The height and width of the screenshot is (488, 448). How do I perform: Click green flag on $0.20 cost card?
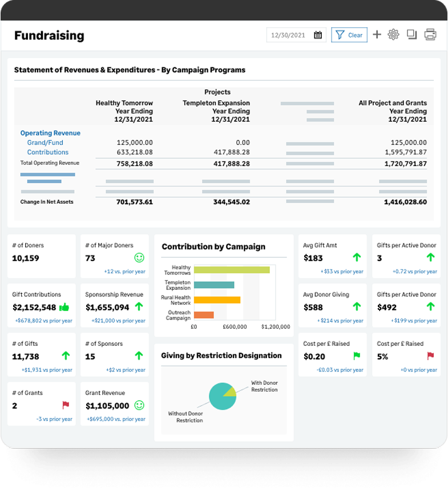pyautogui.click(x=357, y=356)
